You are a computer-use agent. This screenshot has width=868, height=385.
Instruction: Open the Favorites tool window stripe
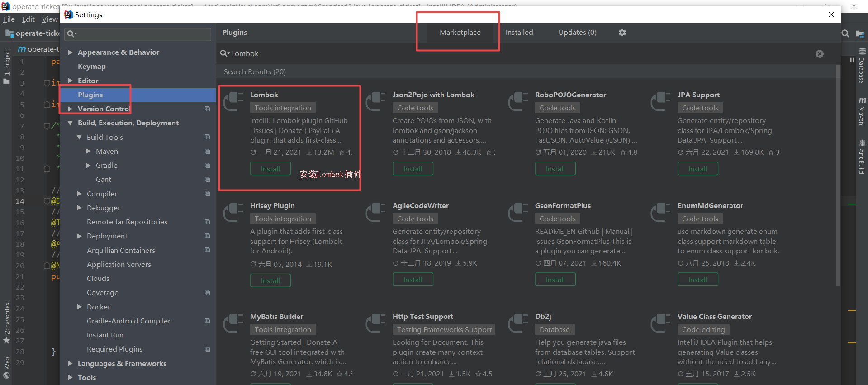pyautogui.click(x=6, y=323)
